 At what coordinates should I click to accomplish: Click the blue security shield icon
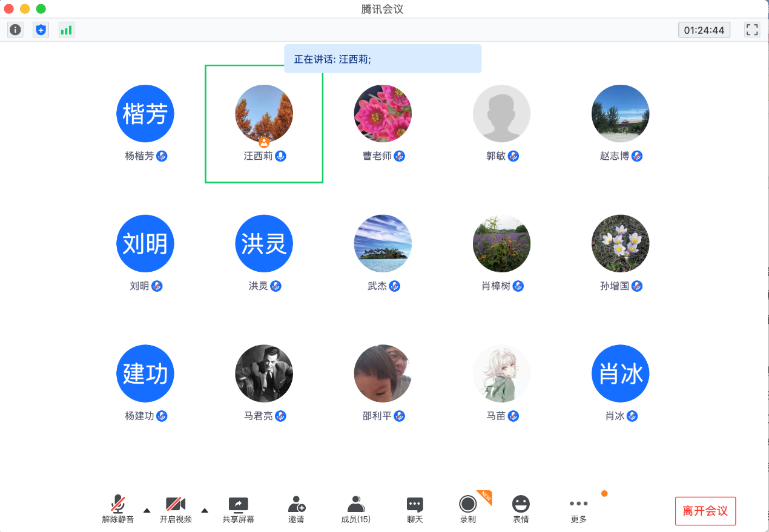pyautogui.click(x=41, y=30)
